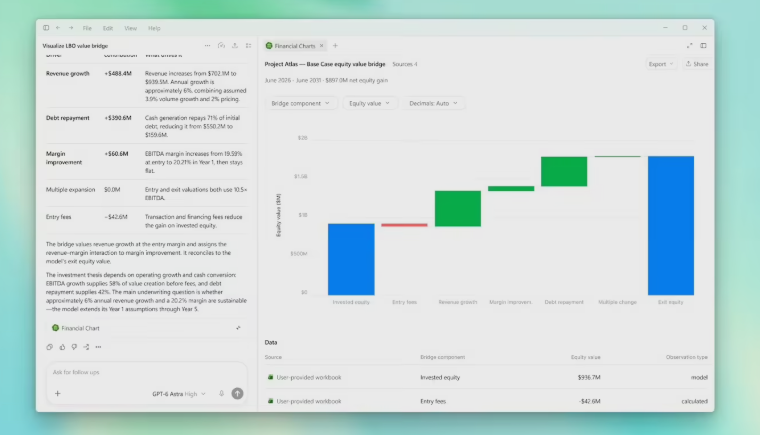Viewport: 760px width, 435px height.
Task: Maximize the application window
Action: (x=685, y=28)
